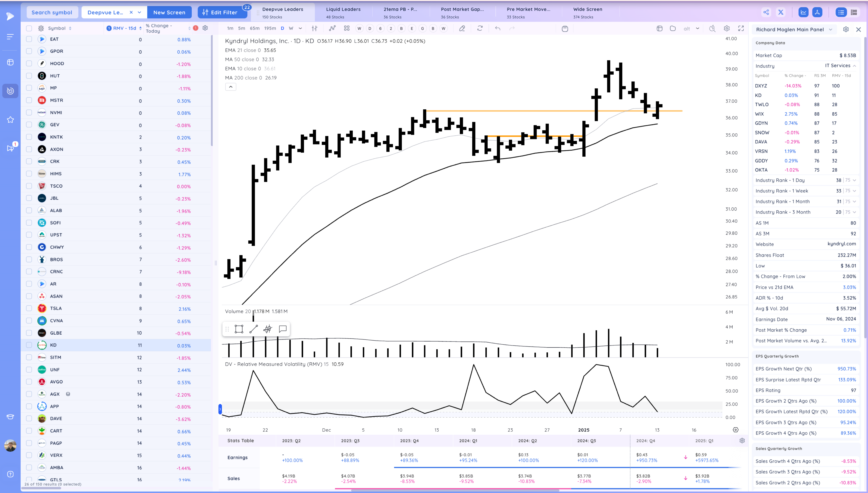Select trend line drawing tool

point(253,329)
